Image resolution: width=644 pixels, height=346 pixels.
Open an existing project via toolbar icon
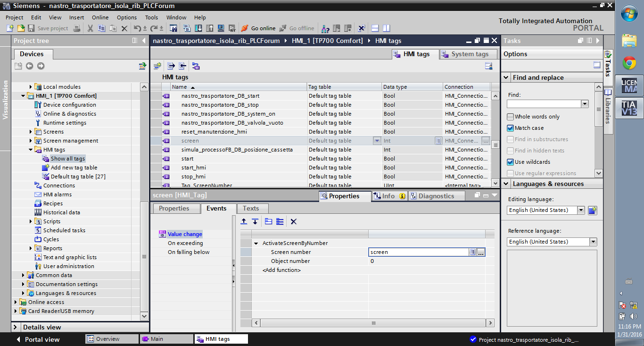click(x=21, y=28)
